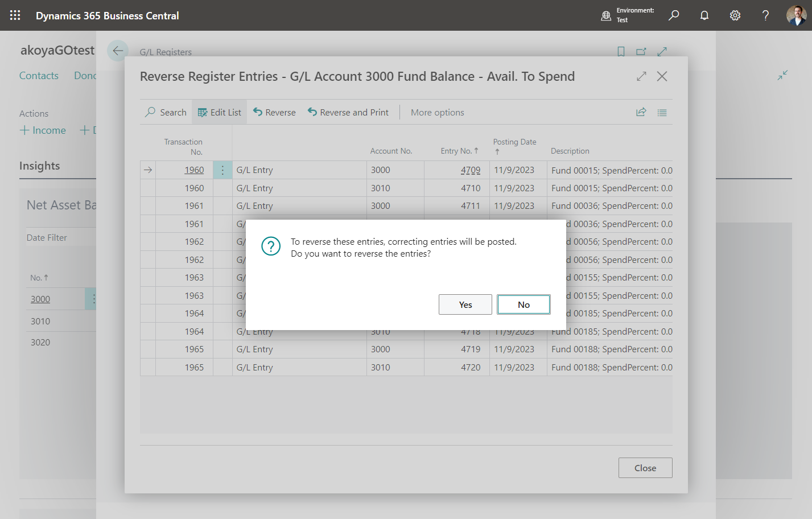
Task: Click entry number 4720 cell
Action: coord(457,368)
